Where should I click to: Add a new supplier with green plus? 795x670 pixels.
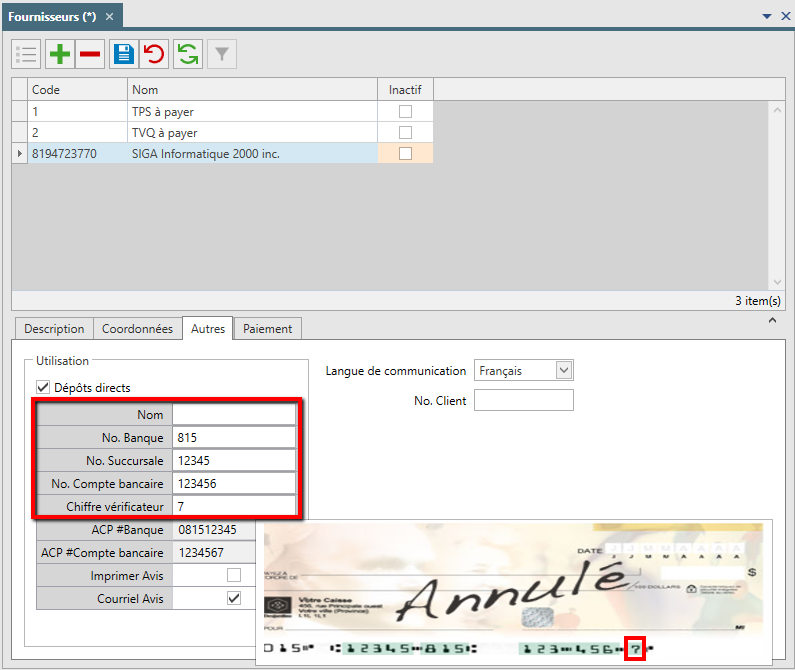(x=60, y=54)
